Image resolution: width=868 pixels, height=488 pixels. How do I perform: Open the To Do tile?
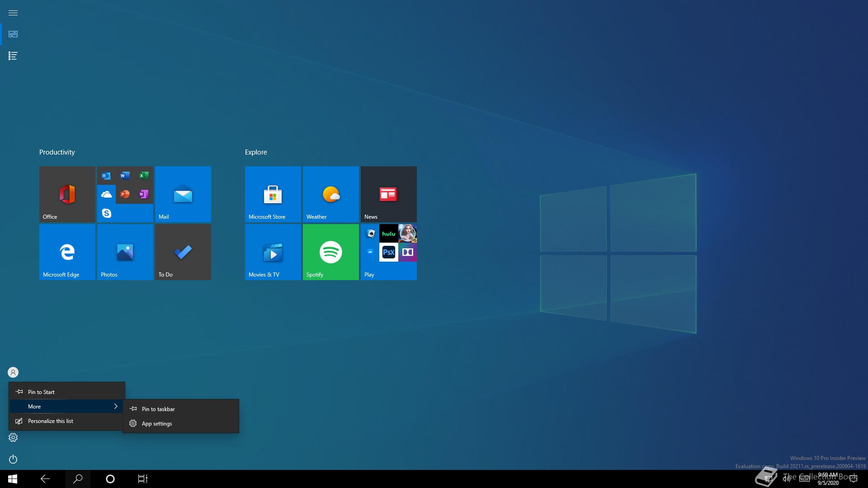[183, 252]
